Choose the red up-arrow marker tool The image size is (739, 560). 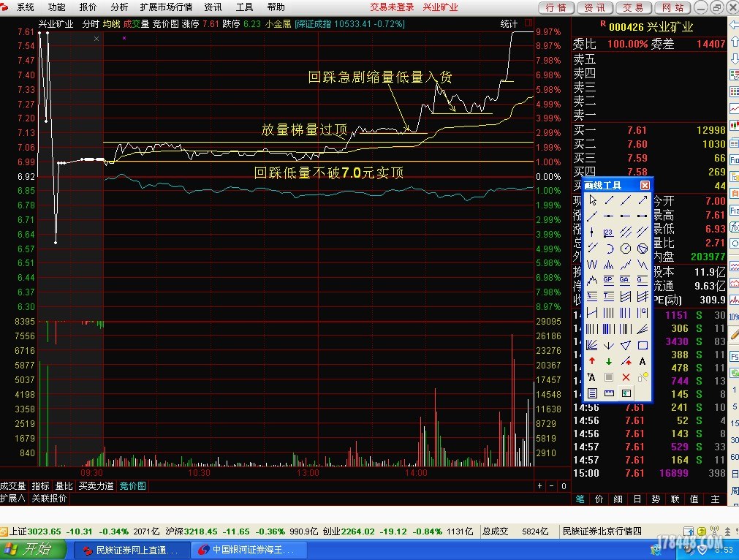click(x=592, y=361)
